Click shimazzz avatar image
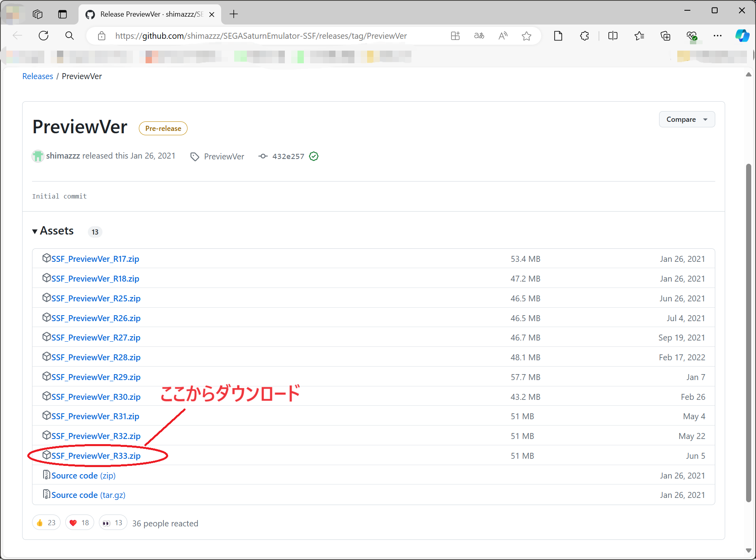Image resolution: width=756 pixels, height=560 pixels. [x=38, y=156]
